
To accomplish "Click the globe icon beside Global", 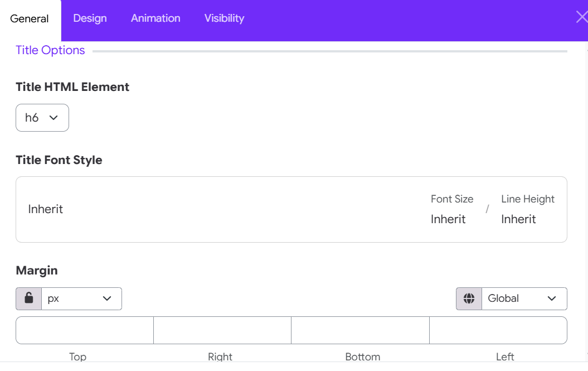I will click(x=469, y=299).
